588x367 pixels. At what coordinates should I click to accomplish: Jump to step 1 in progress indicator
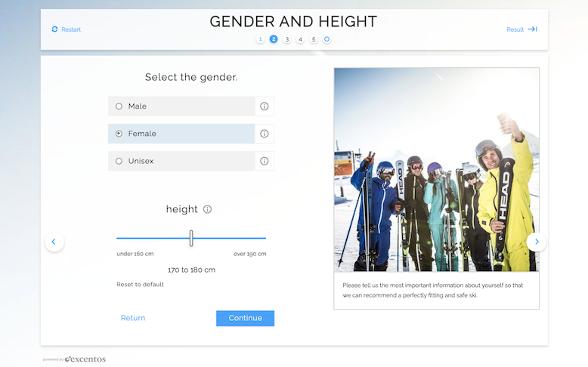(260, 39)
